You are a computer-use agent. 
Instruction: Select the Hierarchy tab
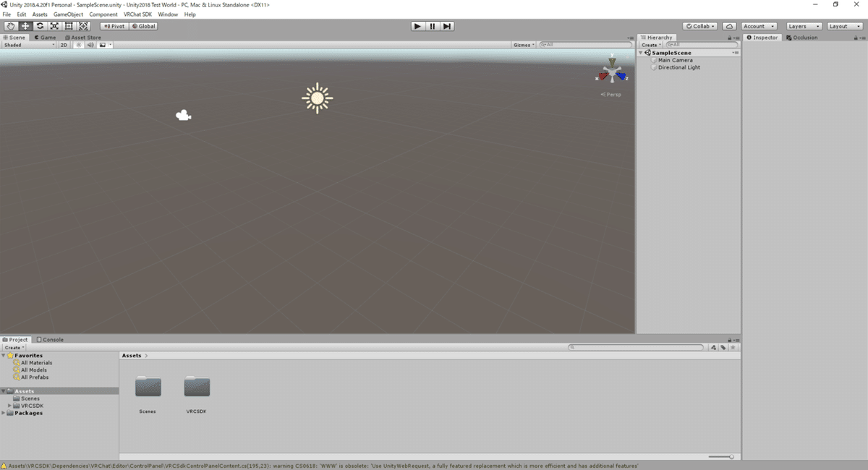click(x=657, y=38)
